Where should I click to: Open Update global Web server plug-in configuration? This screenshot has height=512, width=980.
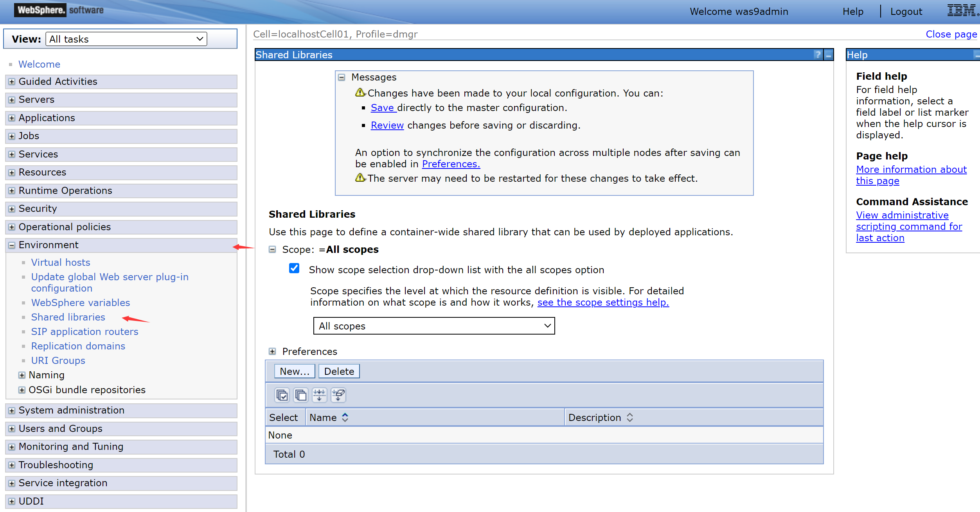[x=110, y=283]
